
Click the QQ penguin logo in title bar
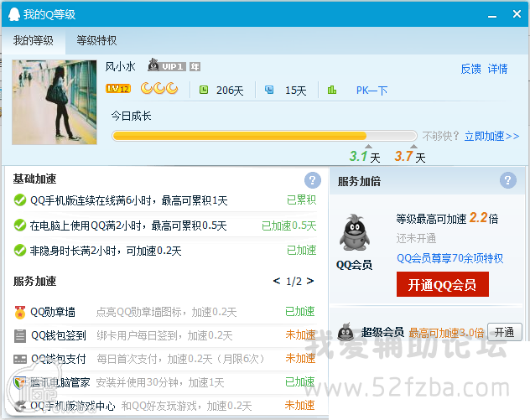click(14, 14)
